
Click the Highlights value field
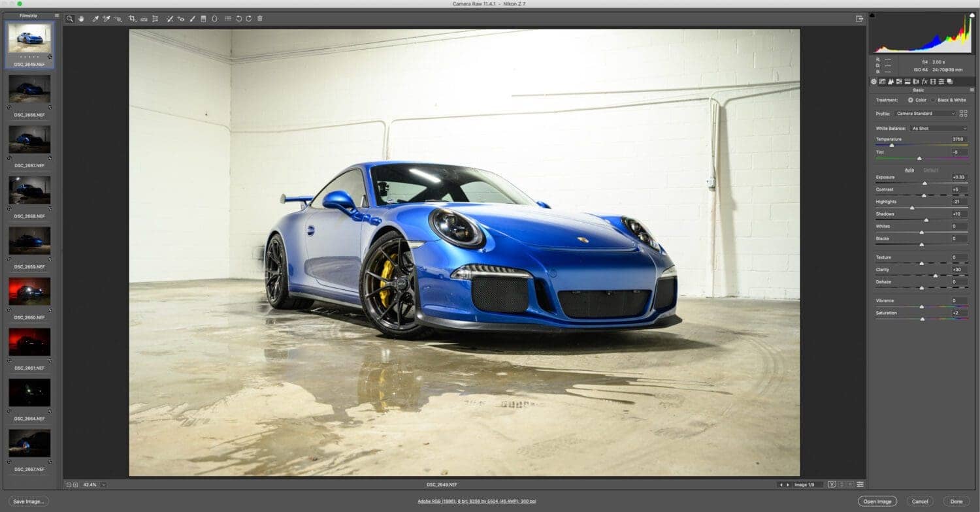click(x=959, y=202)
